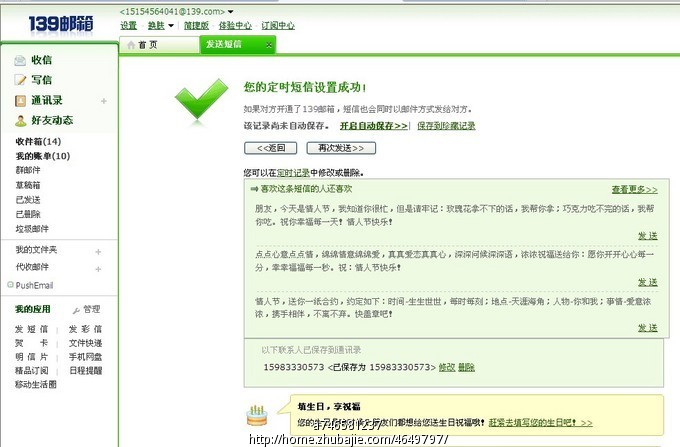Click plus icon next to 我的文件夹
Screen dimensions: 680x447
(98, 251)
